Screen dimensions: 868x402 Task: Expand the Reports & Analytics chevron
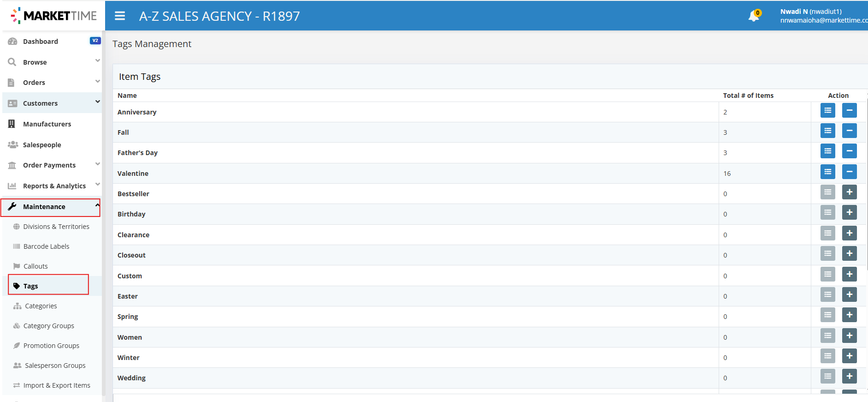tap(97, 184)
